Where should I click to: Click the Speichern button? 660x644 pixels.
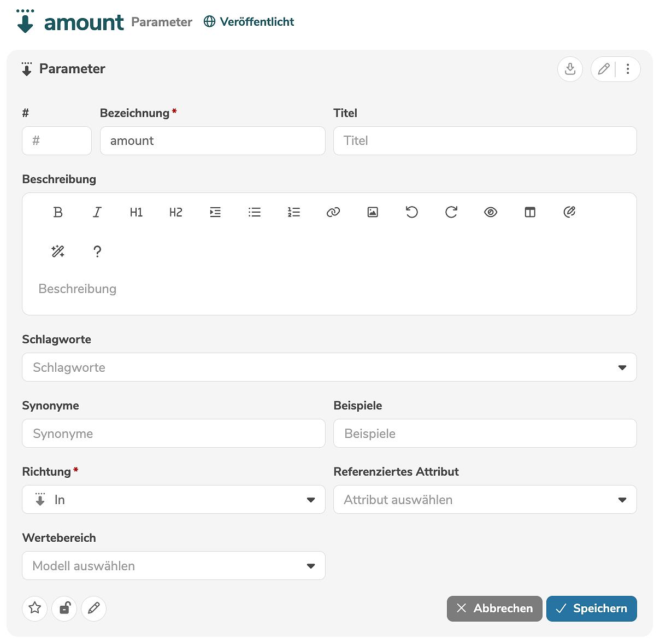coord(591,608)
